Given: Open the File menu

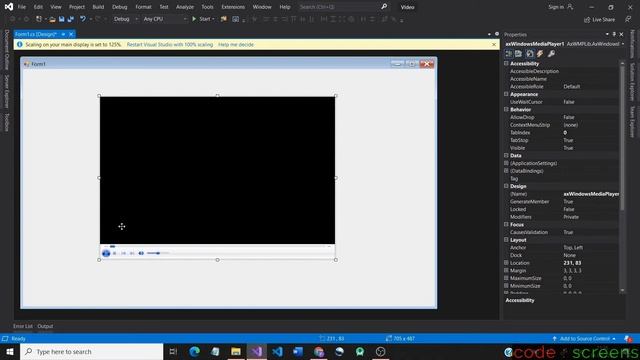Looking at the screenshot, I should pyautogui.click(x=22, y=7).
